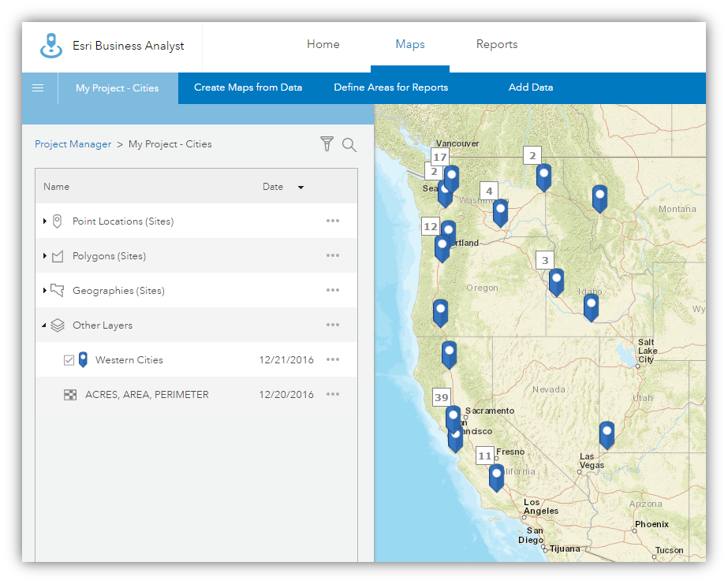Go to the Home tab
This screenshot has height=584, width=728.
click(323, 44)
